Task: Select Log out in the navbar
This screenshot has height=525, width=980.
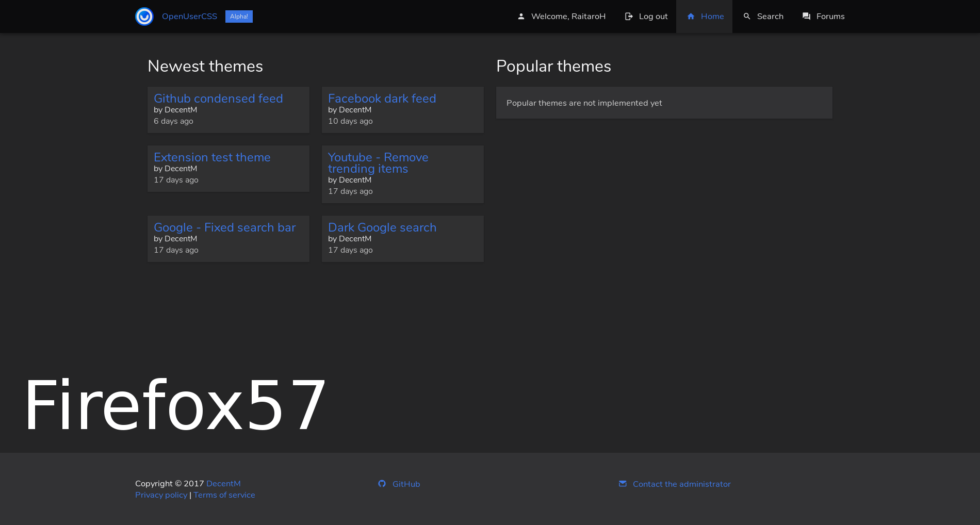Action: pos(653,17)
